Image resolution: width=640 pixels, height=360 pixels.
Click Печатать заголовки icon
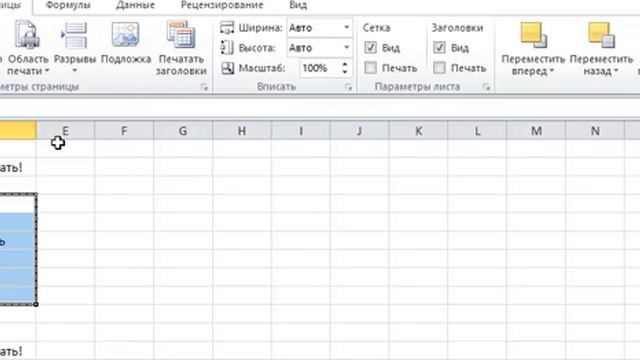coord(181,34)
